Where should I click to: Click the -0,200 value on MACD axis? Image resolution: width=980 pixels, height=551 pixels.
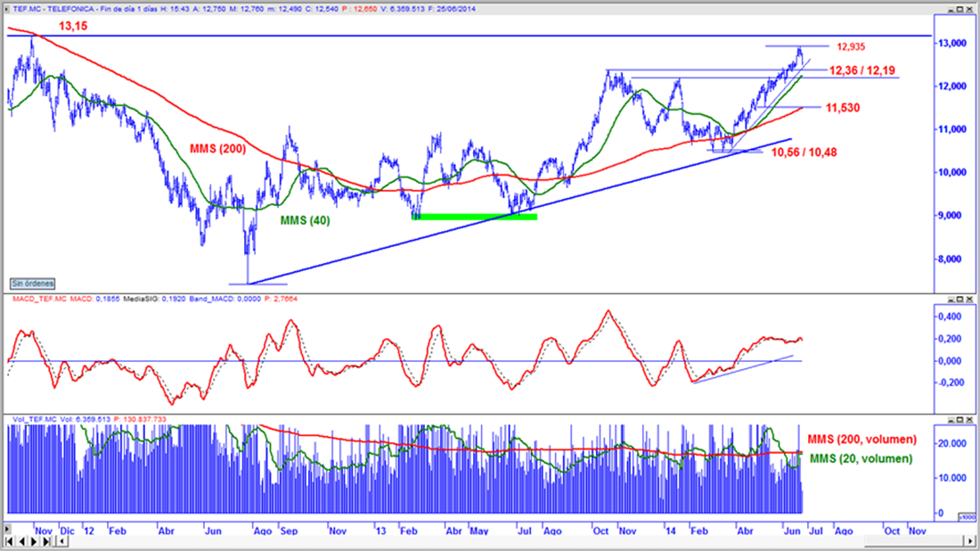948,382
